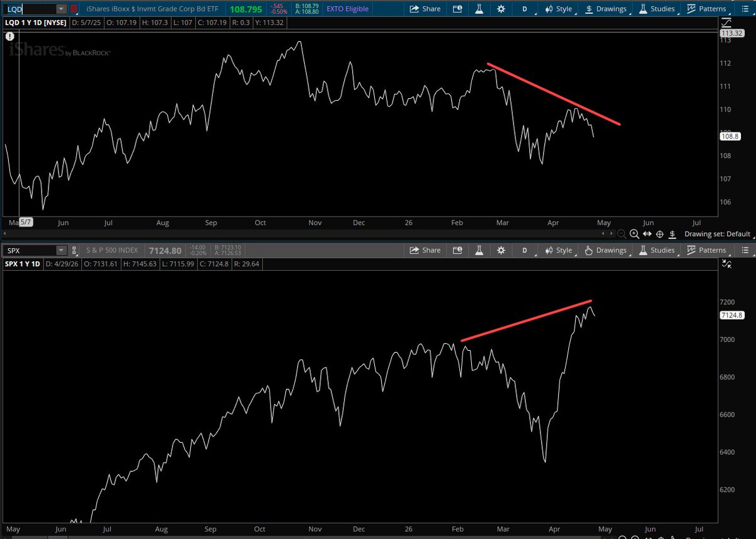
Task: Open the list menu icon in the LQD toolbar
Action: pos(744,9)
